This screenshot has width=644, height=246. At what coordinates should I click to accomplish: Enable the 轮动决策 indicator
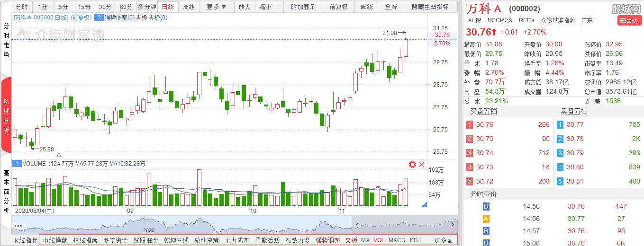207,240
